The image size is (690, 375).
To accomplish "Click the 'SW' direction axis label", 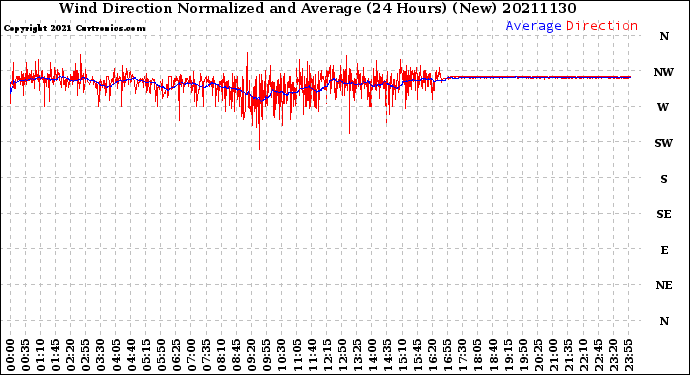I will (664, 143).
